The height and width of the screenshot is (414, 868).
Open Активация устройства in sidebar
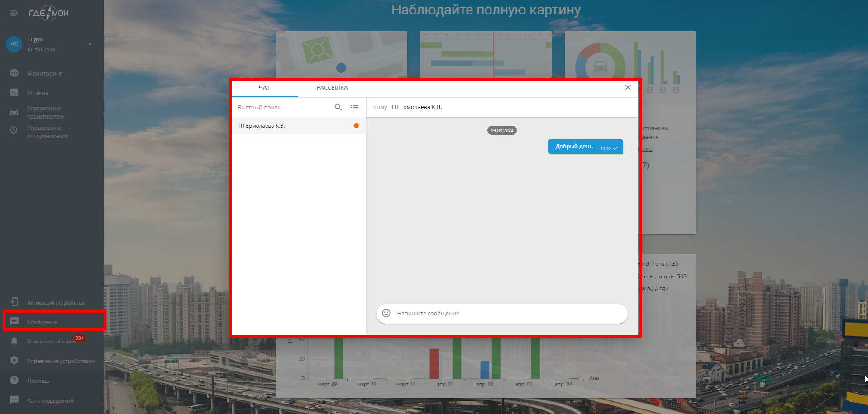55,302
